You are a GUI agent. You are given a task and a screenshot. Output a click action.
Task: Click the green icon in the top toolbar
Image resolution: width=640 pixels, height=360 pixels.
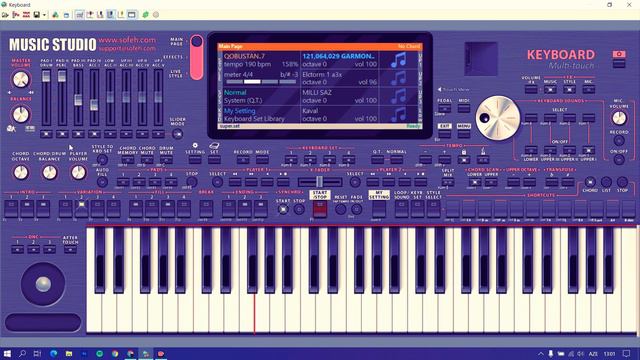146,15
